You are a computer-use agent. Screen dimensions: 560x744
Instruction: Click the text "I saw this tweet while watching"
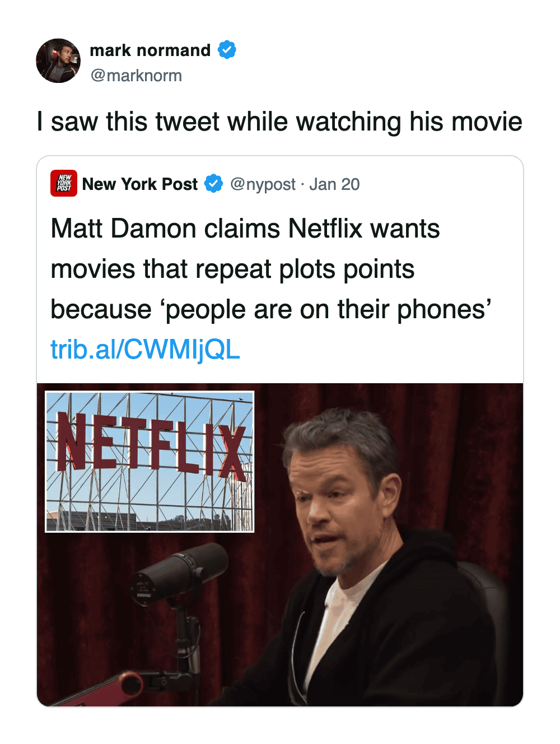(218, 122)
